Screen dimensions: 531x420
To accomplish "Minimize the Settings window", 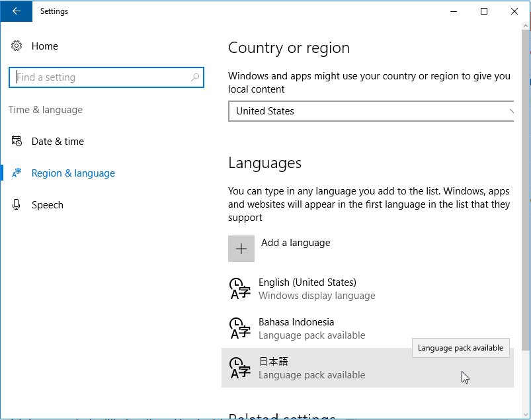I will (454, 11).
